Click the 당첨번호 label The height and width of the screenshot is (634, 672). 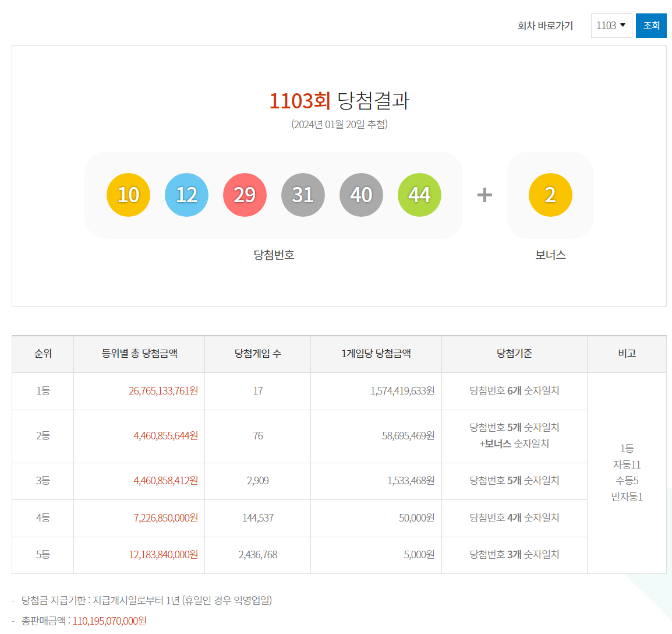point(274,255)
